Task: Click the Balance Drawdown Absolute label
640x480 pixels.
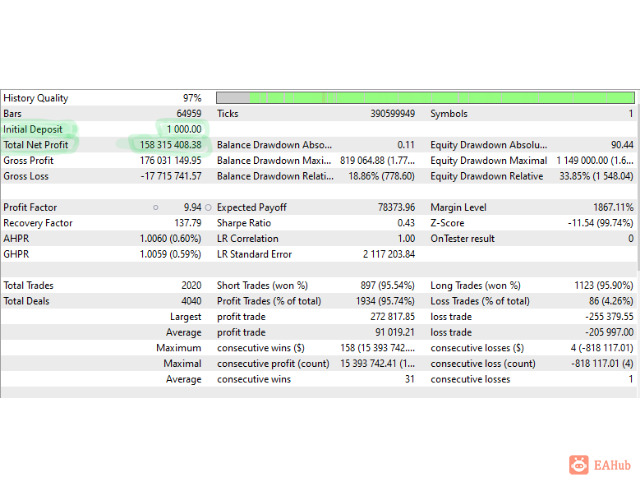Action: coord(274,145)
